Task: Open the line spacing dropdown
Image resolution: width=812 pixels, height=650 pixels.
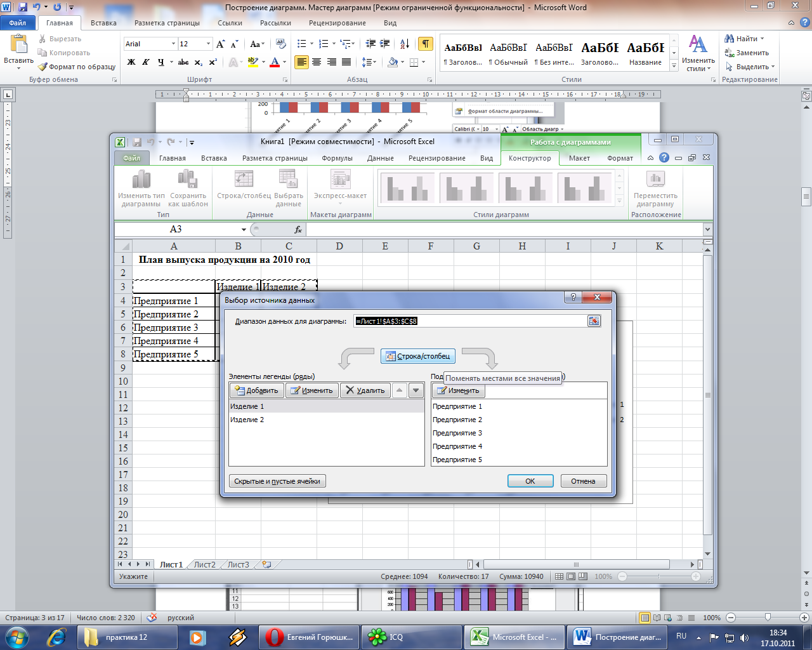Action: pos(369,62)
